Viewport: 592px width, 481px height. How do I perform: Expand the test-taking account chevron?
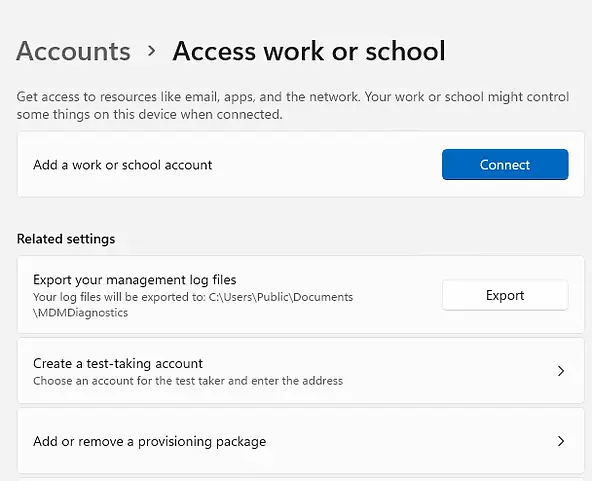point(561,371)
